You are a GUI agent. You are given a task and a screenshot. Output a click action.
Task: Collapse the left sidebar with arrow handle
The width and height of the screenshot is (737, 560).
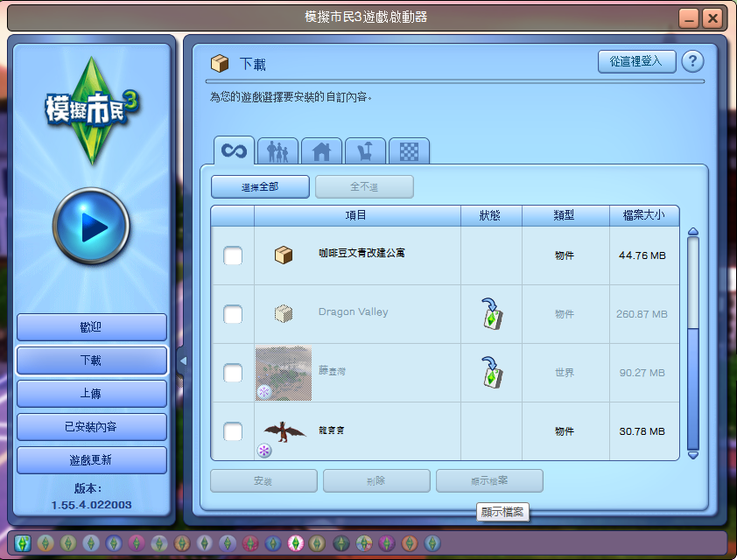(183, 360)
